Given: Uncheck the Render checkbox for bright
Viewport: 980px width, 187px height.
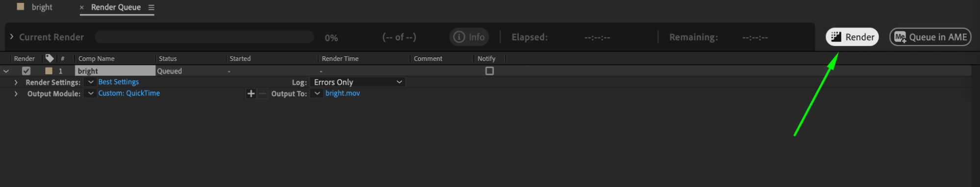Looking at the screenshot, I should pyautogui.click(x=26, y=71).
